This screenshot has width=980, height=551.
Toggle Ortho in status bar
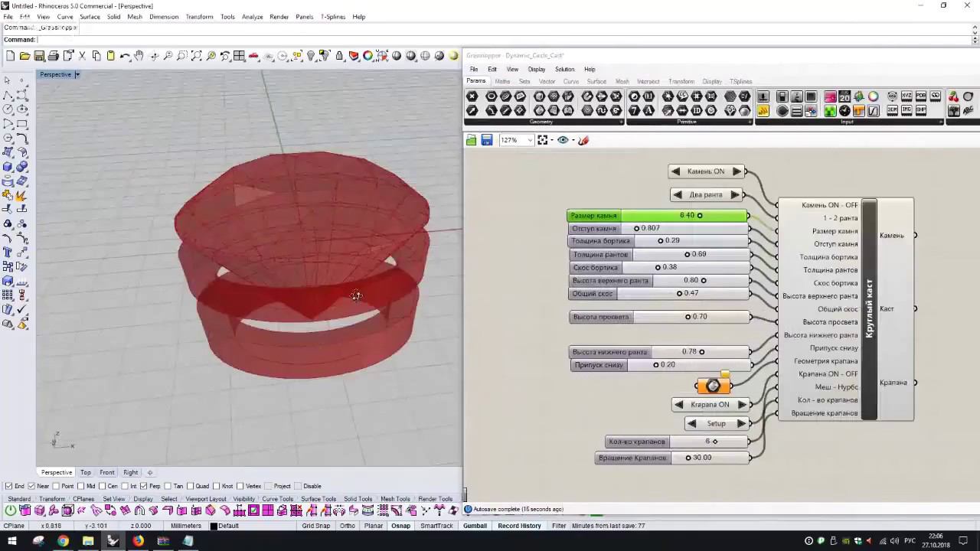tap(347, 526)
